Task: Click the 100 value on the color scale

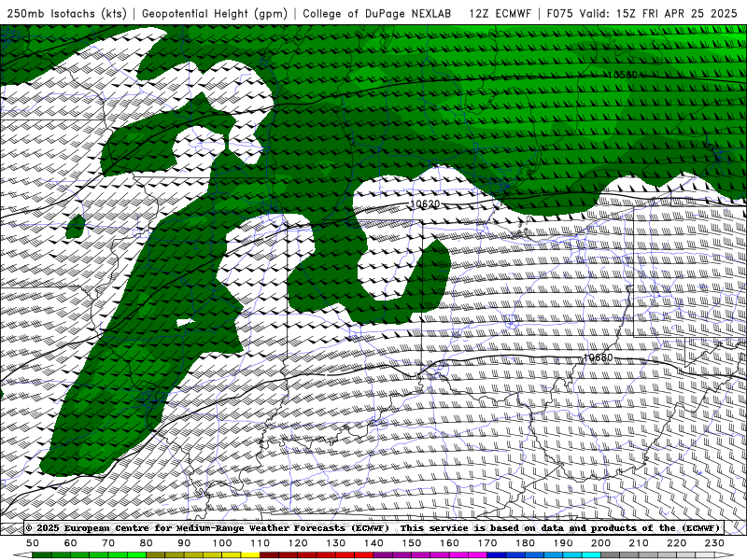Action: point(222,543)
